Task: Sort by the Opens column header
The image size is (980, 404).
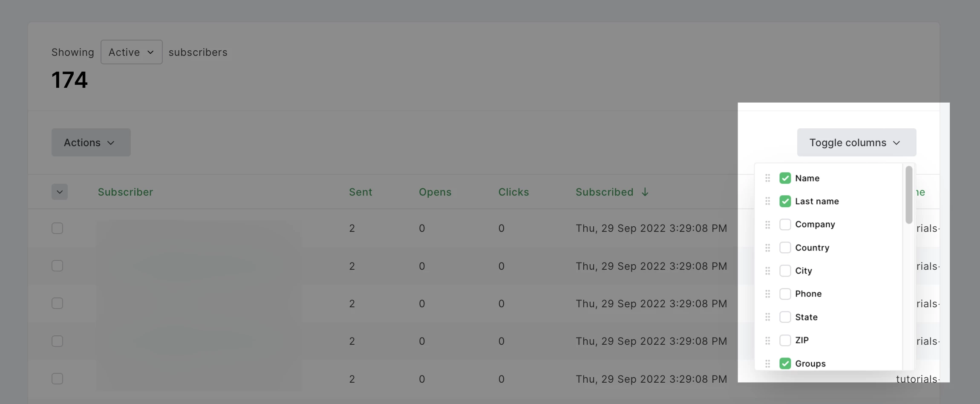Action: 435,192
